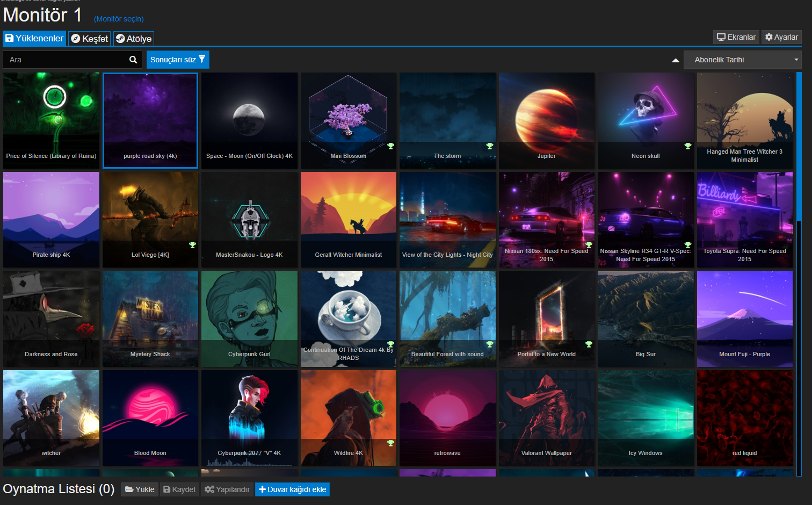Open Ayarlar settings

click(781, 37)
